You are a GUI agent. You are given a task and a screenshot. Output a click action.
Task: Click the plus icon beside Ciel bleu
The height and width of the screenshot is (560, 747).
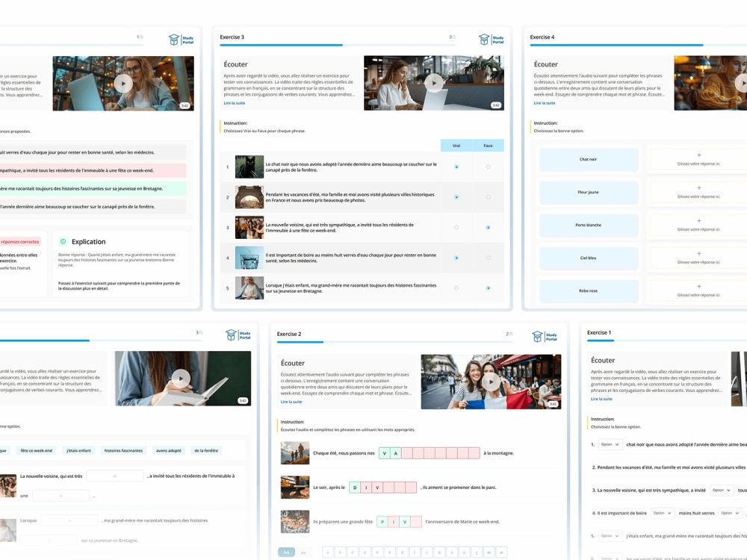point(699,254)
